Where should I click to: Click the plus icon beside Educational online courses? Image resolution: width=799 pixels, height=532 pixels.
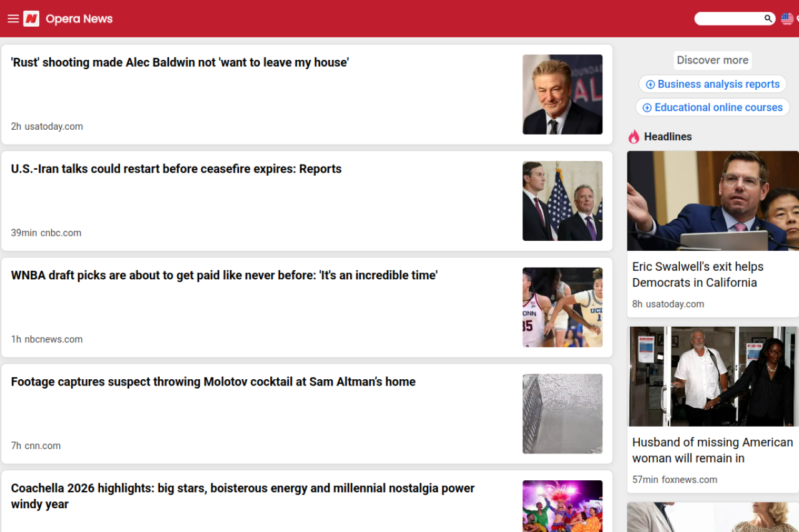[647, 108]
